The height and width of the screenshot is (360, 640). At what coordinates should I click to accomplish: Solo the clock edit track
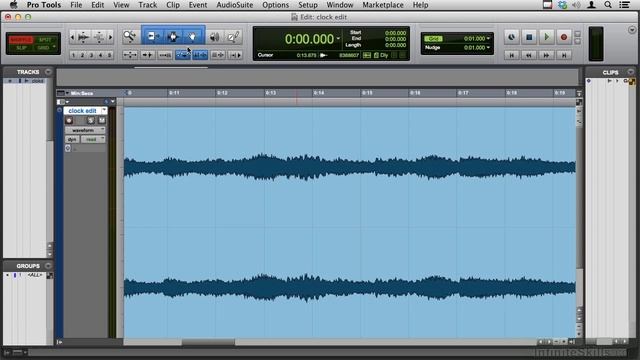[x=90, y=120]
